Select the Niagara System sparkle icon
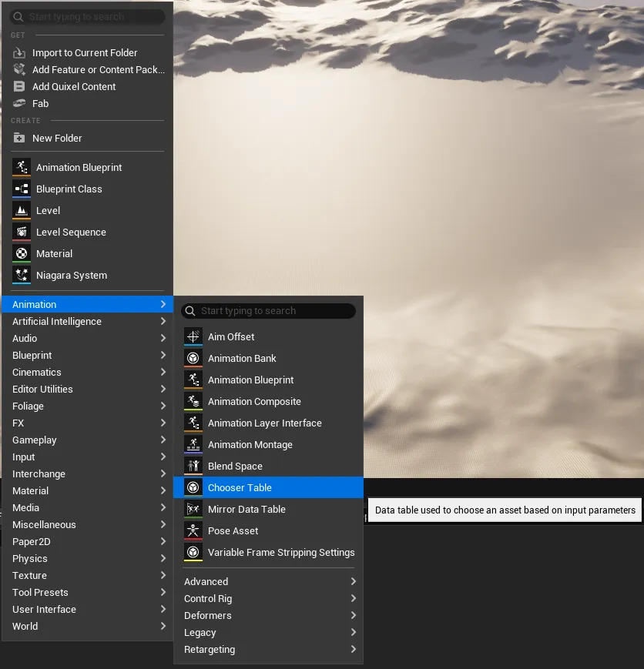 point(22,275)
